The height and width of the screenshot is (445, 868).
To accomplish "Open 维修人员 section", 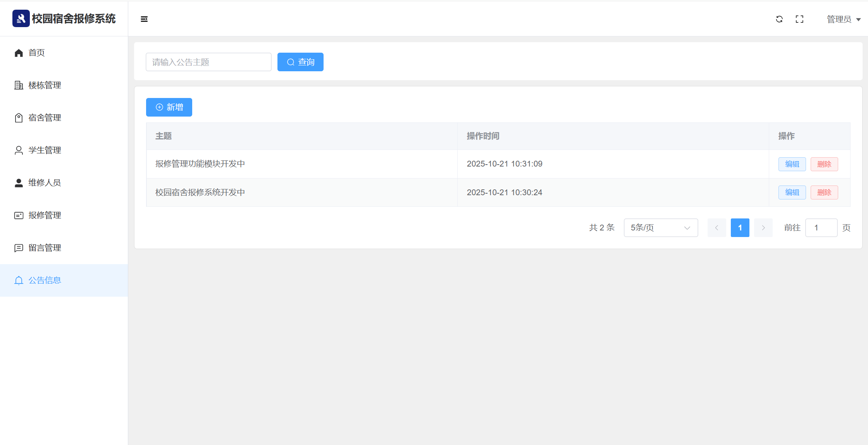I will [45, 183].
